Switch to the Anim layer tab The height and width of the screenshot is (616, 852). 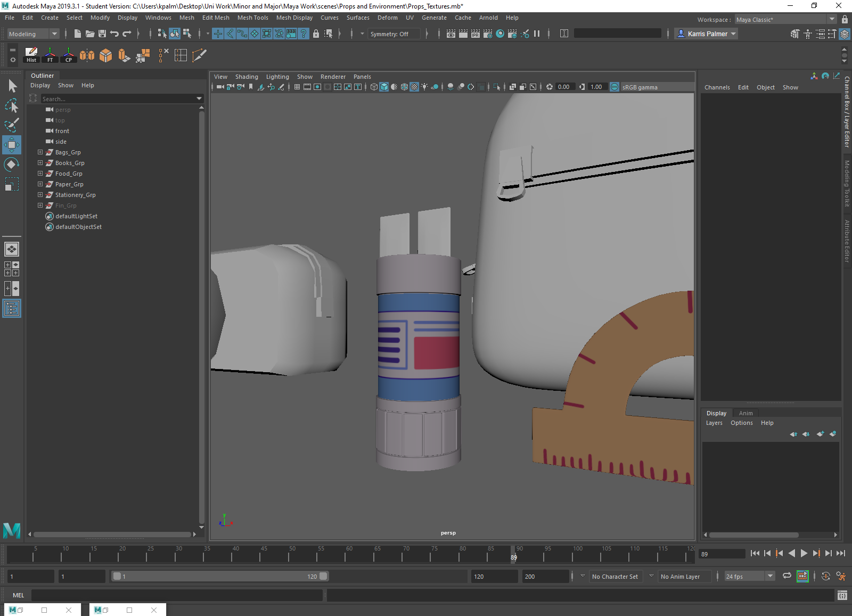pyautogui.click(x=745, y=413)
